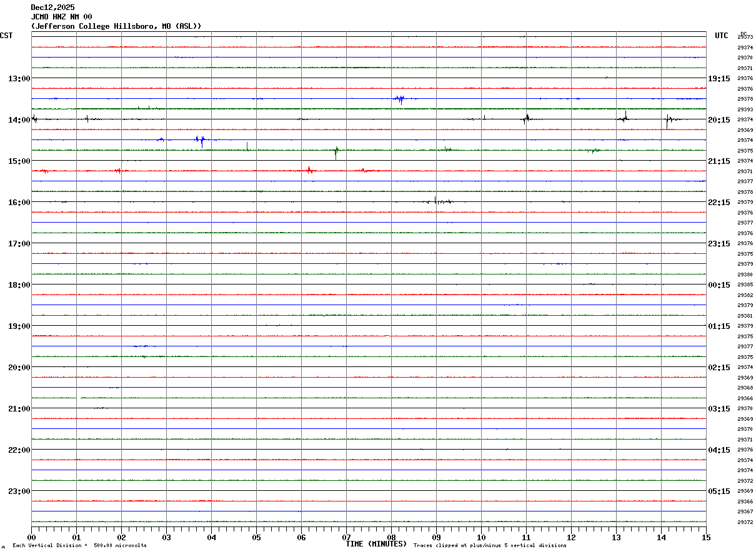Select the 18:00 CST time label

pos(19,285)
